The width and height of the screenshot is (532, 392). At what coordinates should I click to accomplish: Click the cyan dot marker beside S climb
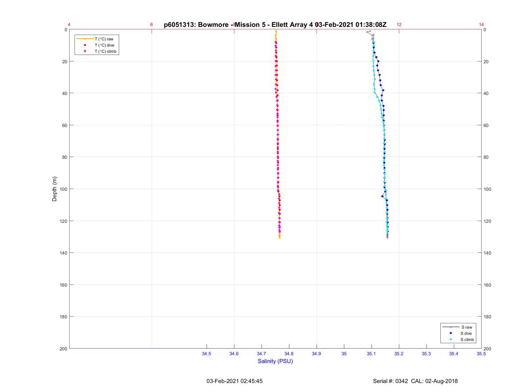(x=450, y=339)
